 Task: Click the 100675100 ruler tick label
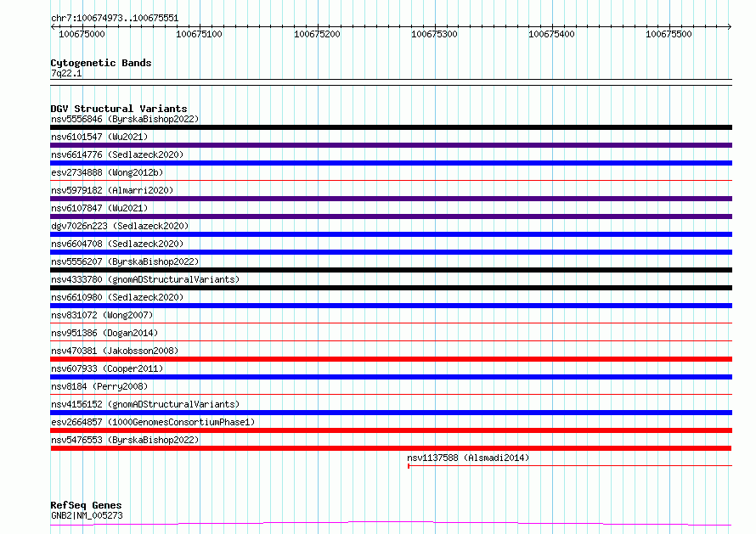click(x=199, y=34)
